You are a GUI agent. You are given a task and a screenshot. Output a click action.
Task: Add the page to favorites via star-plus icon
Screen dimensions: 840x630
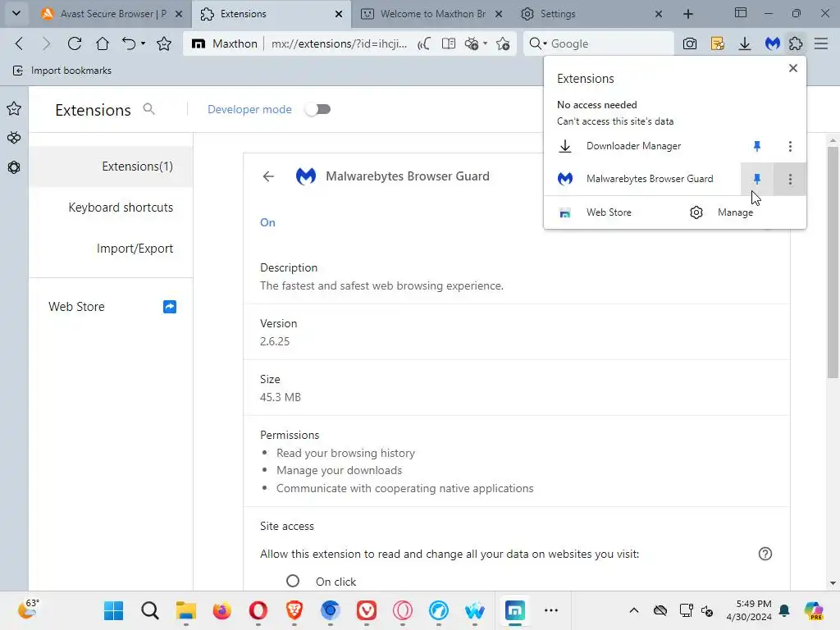pyautogui.click(x=503, y=43)
